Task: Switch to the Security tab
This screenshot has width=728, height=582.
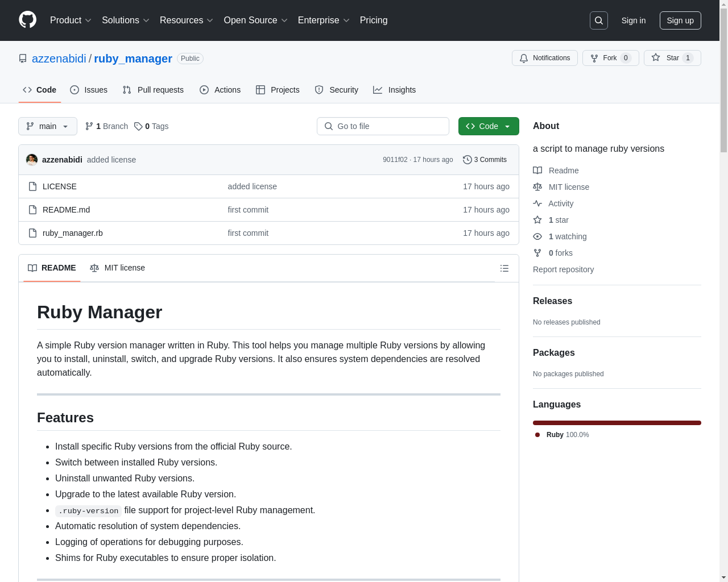Action: pos(337,90)
